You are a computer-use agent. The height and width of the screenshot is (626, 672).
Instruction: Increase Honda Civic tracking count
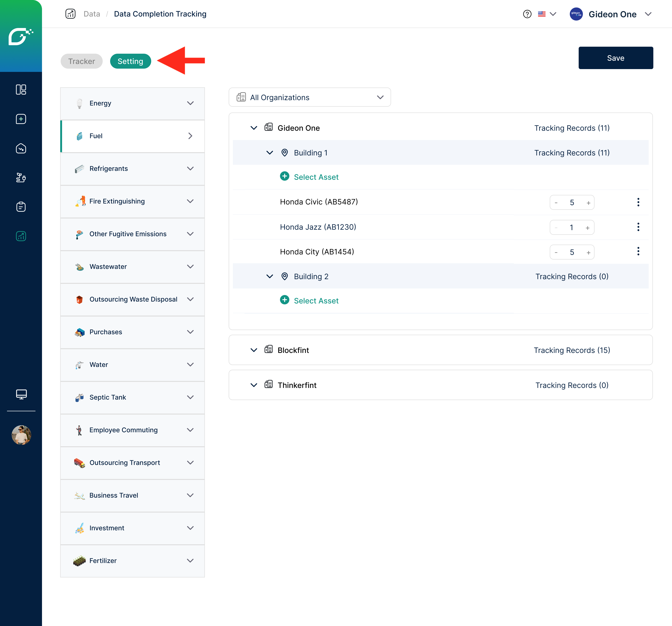click(588, 203)
